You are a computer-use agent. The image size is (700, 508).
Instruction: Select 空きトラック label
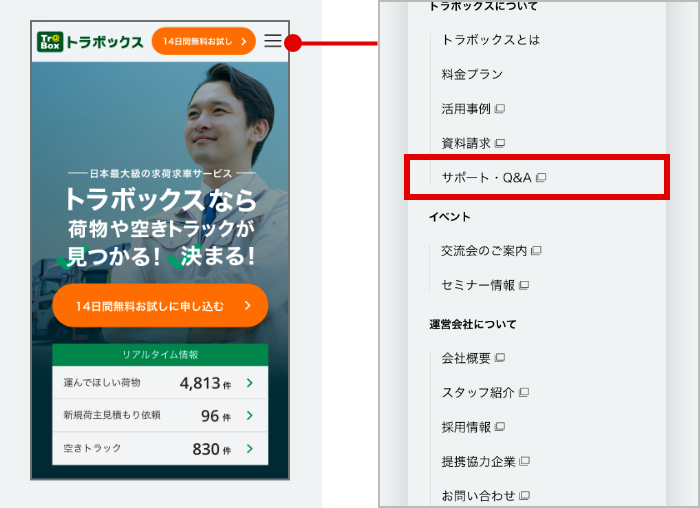[x=92, y=448]
